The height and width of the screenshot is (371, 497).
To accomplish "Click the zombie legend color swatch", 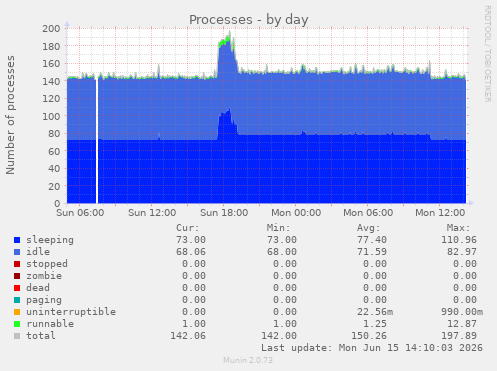I will click(x=17, y=276).
